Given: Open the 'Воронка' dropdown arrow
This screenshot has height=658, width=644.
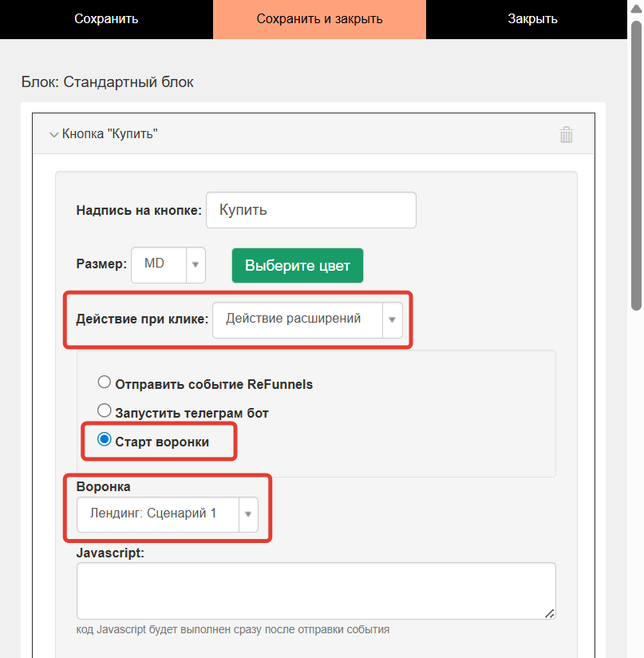Looking at the screenshot, I should click(x=248, y=514).
